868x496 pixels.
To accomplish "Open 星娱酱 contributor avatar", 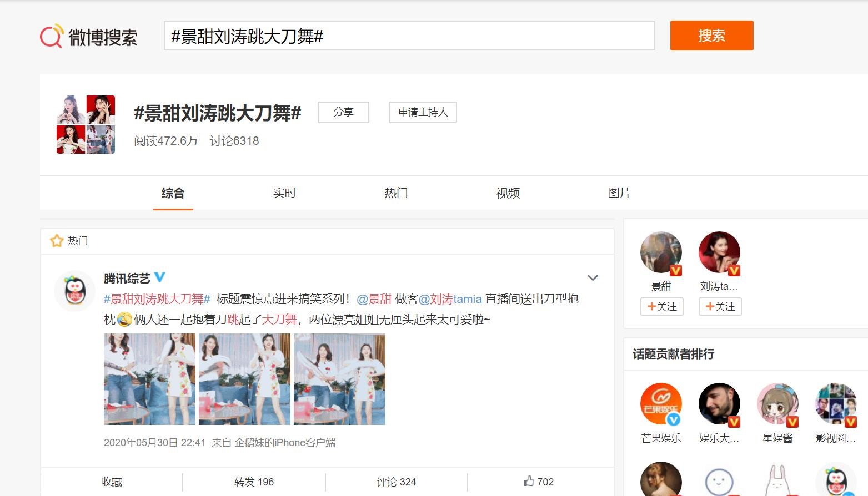I will tap(778, 404).
